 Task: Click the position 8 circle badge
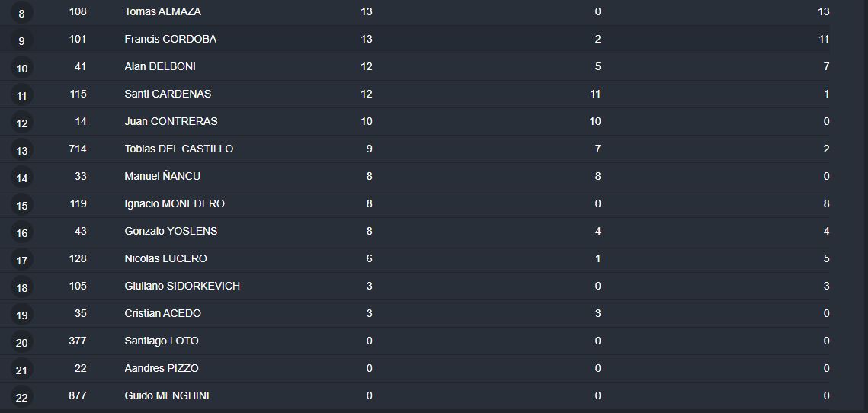coord(21,13)
